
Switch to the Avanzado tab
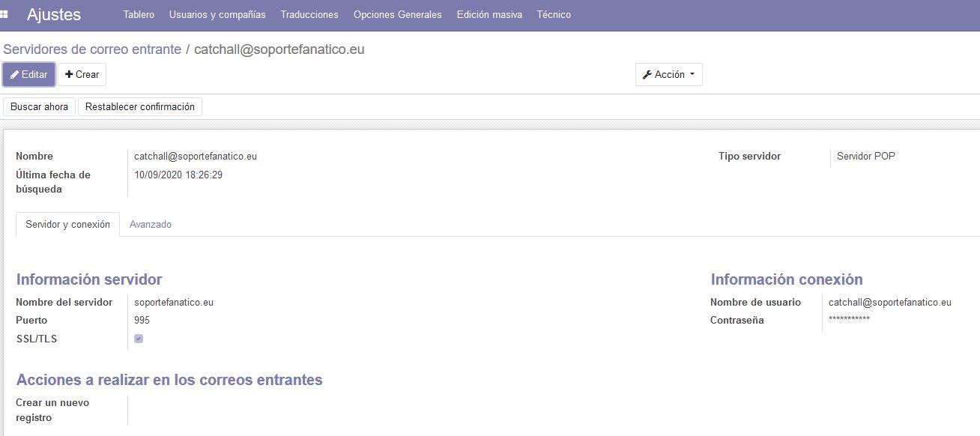coord(151,224)
